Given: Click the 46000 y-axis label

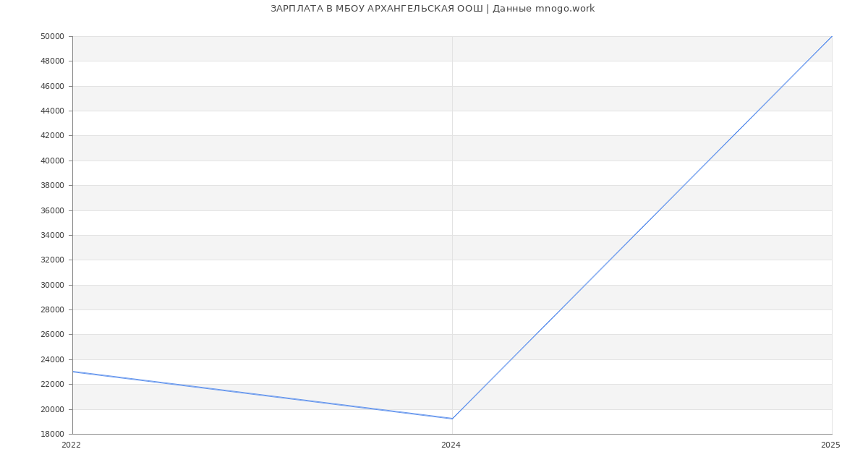Looking at the screenshot, I should (53, 86).
